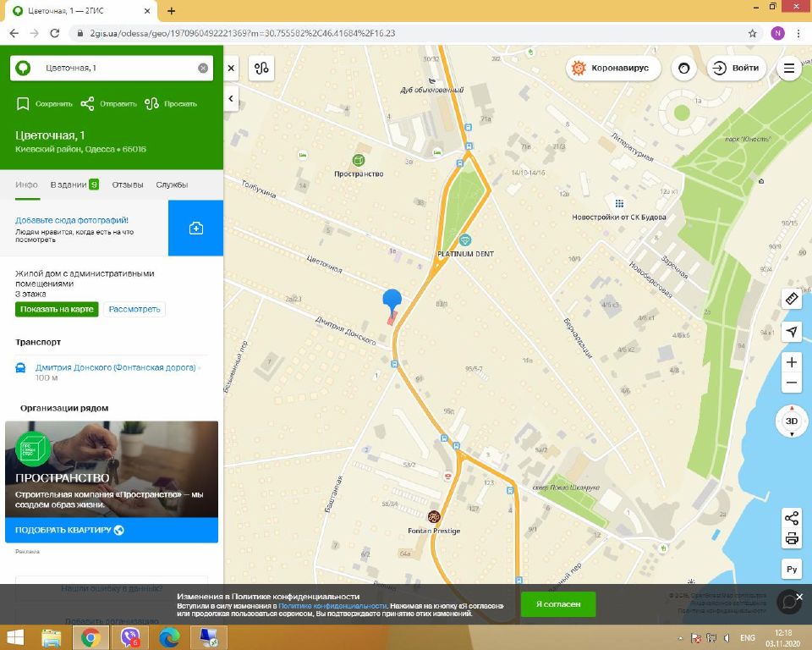
Task: Click the round notifications icon near Войти
Action: click(683, 68)
